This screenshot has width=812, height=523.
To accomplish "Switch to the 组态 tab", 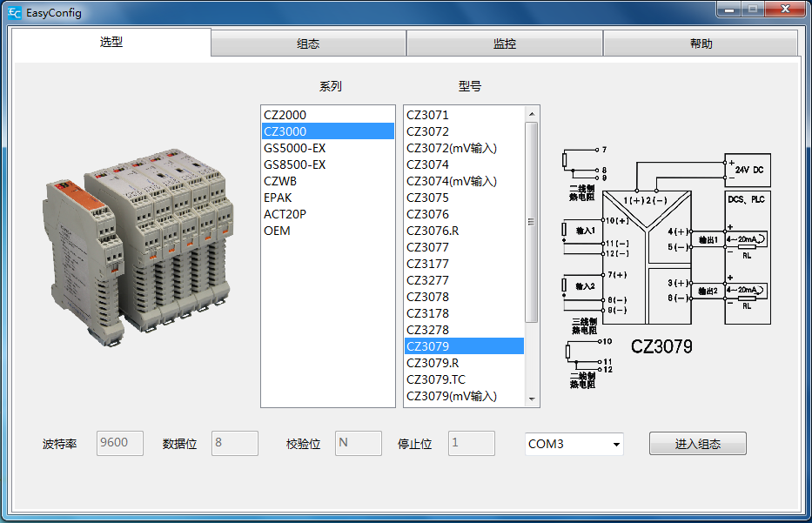I will 308,42.
